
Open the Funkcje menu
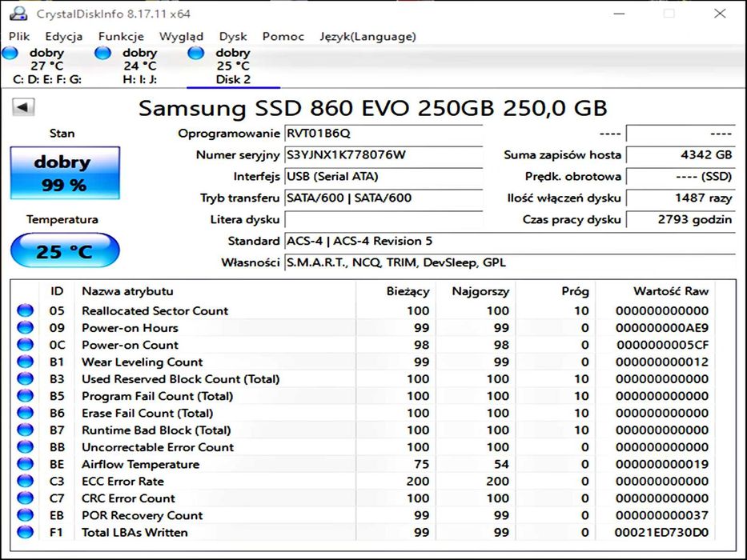point(121,37)
